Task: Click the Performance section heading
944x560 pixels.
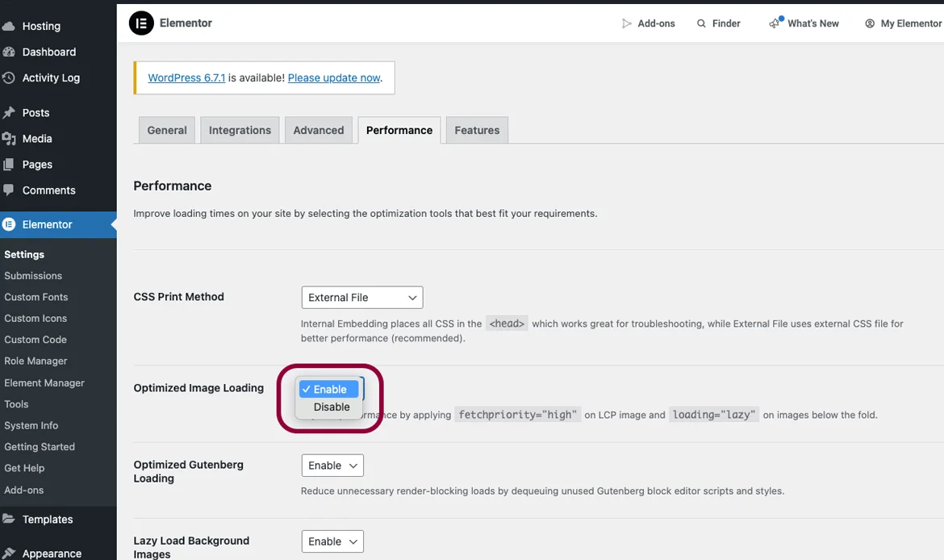Action: click(172, 186)
